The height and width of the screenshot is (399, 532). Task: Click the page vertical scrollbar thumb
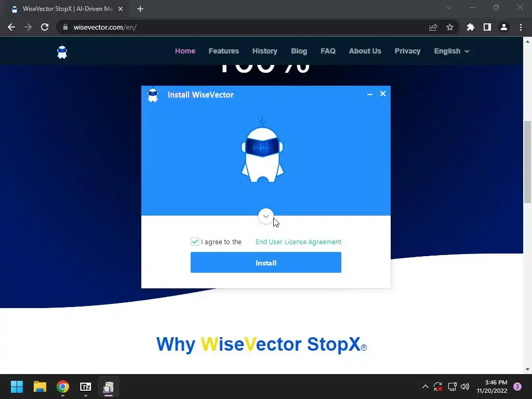click(x=527, y=162)
